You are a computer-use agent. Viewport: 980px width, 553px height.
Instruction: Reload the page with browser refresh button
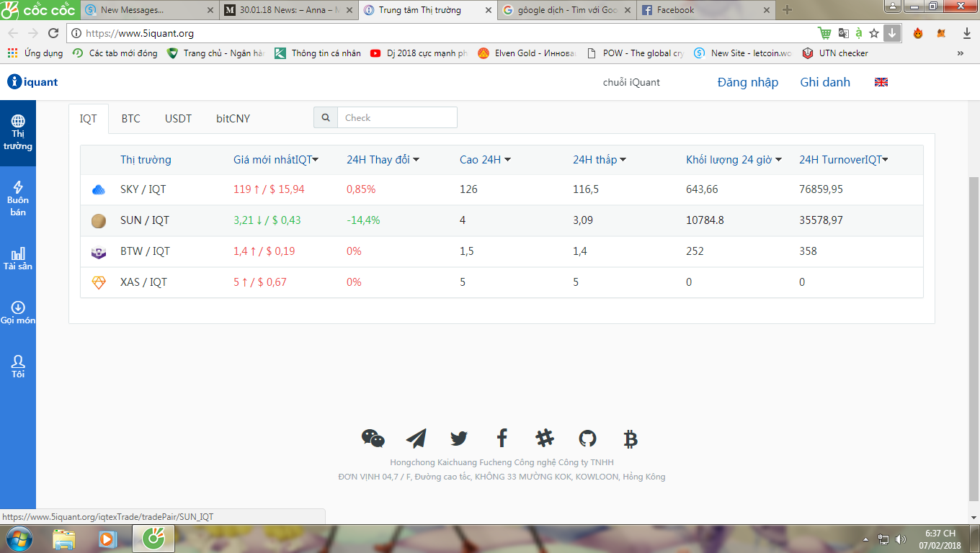[x=53, y=33]
